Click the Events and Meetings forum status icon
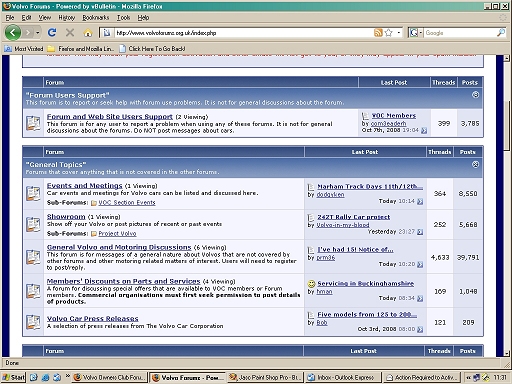The image size is (512, 384). 33,193
